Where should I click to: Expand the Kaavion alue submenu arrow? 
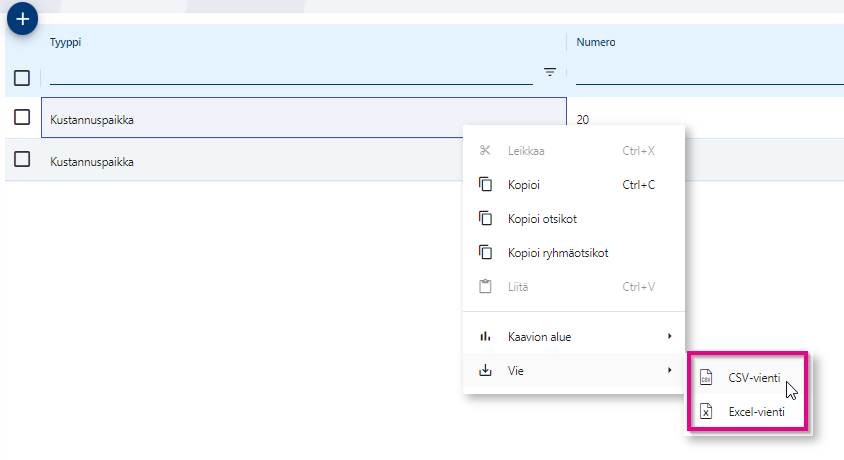669,337
